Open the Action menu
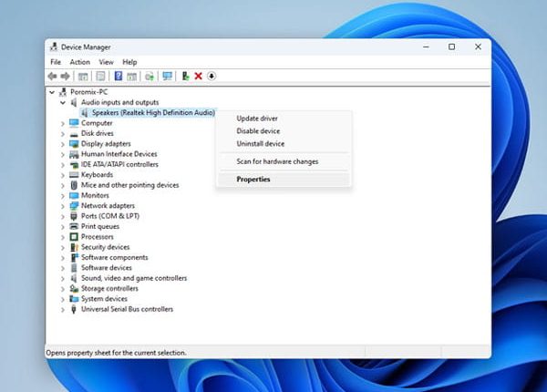Screen dimensions: 547x392 tap(80, 62)
